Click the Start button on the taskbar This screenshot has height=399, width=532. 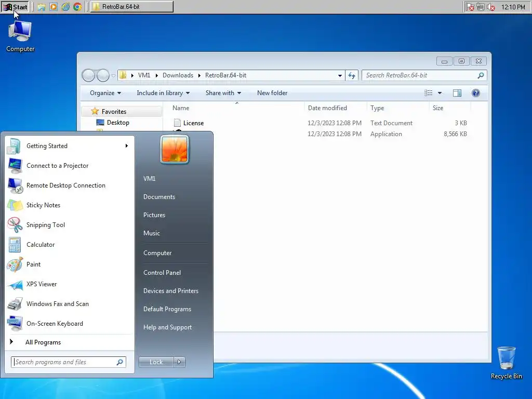[x=15, y=7]
